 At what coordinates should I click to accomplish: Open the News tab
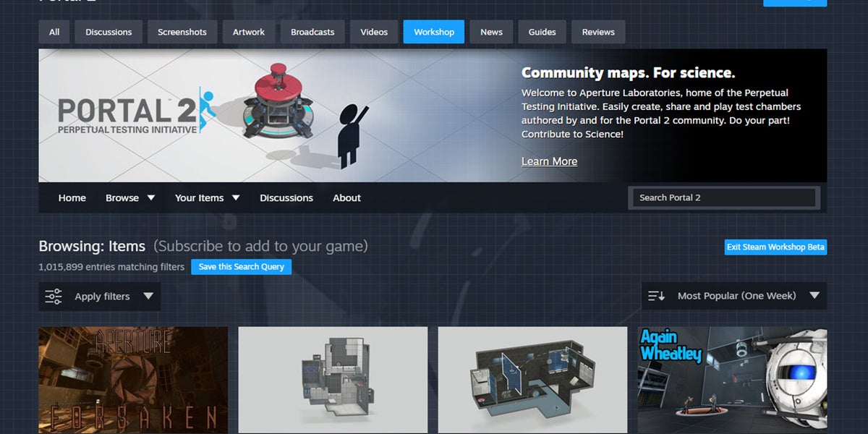pos(491,32)
